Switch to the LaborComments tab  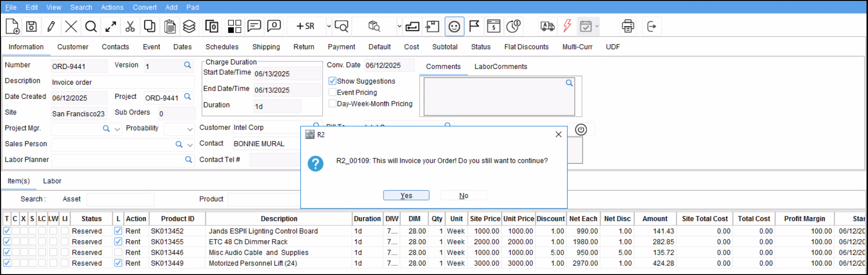[500, 67]
